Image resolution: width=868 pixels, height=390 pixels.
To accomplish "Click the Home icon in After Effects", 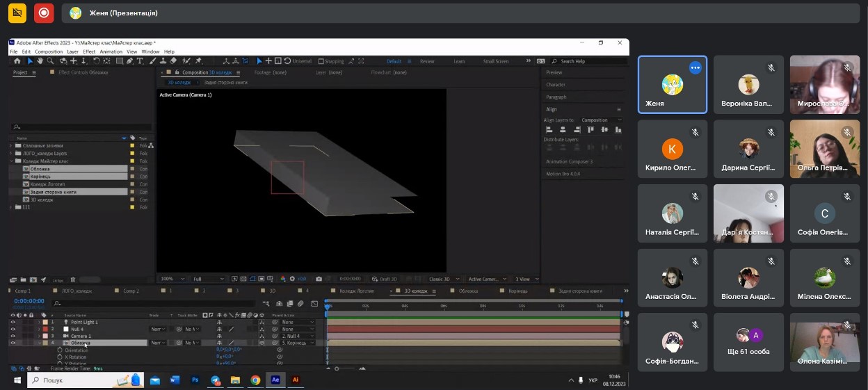I will point(18,61).
